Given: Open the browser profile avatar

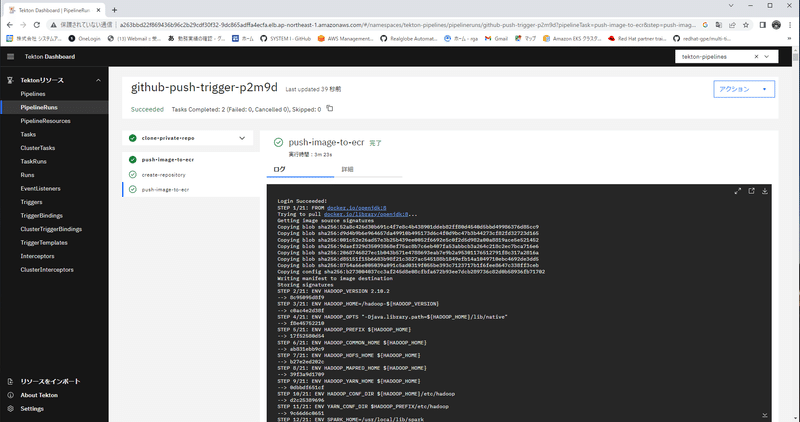Looking at the screenshot, I should pyautogui.click(x=777, y=24).
